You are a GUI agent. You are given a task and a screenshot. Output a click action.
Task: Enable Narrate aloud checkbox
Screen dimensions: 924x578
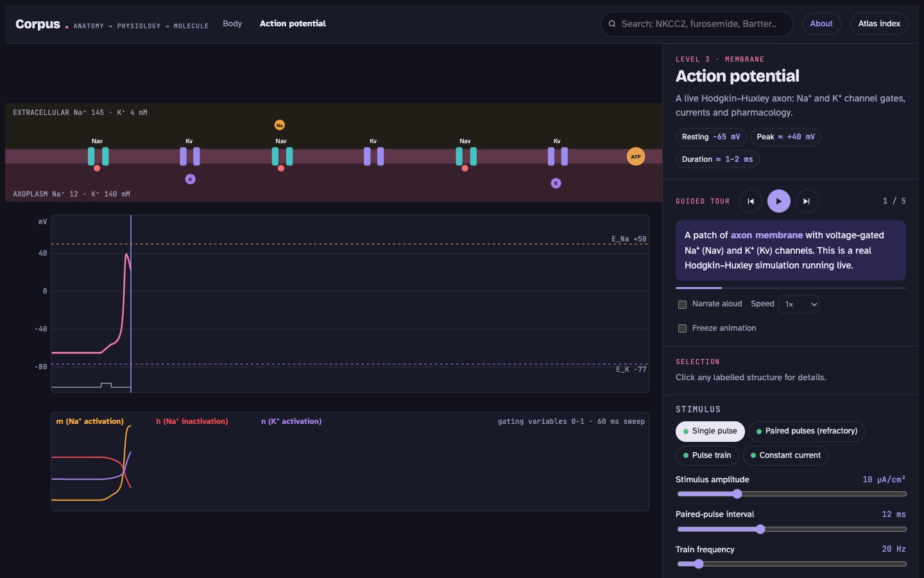[x=682, y=304]
